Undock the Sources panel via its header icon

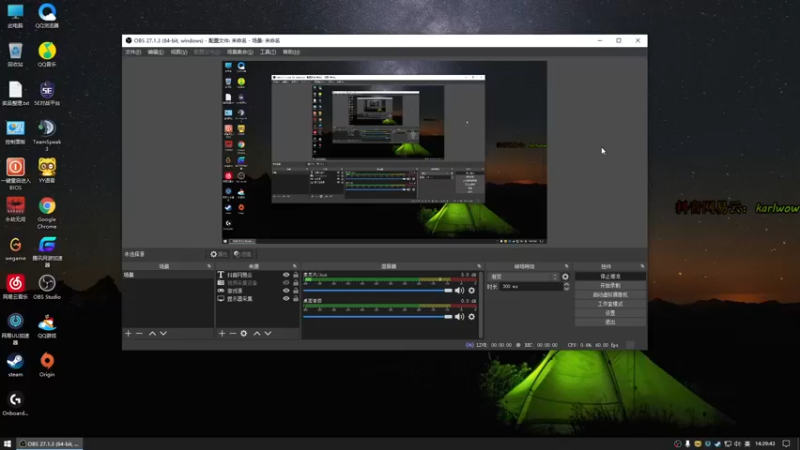pyautogui.click(x=294, y=266)
